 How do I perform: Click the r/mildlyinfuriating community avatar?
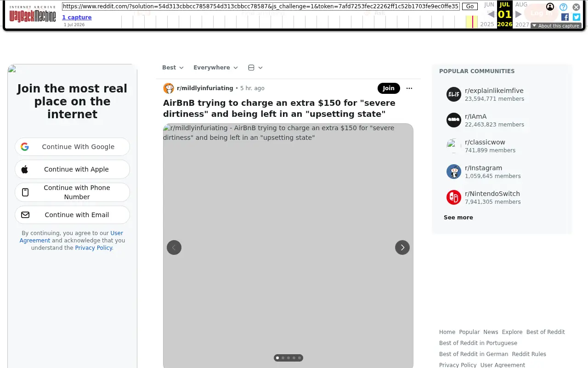(169, 88)
